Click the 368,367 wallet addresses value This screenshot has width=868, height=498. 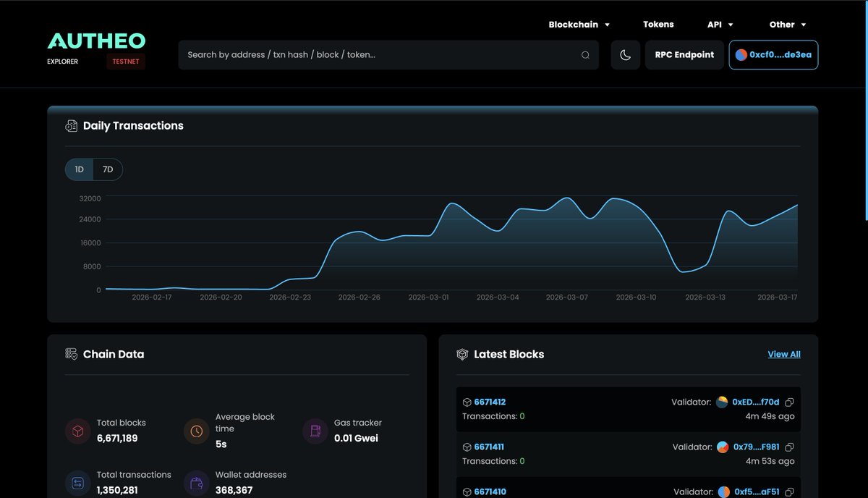[234, 490]
